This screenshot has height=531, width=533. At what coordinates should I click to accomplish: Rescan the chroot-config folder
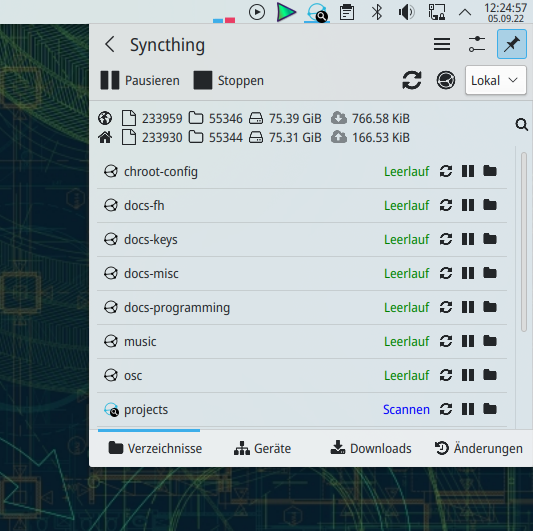(x=446, y=171)
